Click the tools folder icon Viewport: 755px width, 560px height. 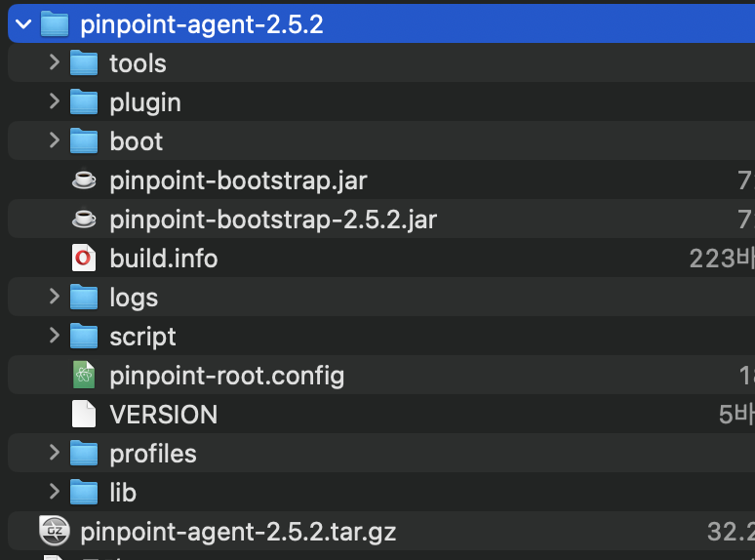[84, 63]
